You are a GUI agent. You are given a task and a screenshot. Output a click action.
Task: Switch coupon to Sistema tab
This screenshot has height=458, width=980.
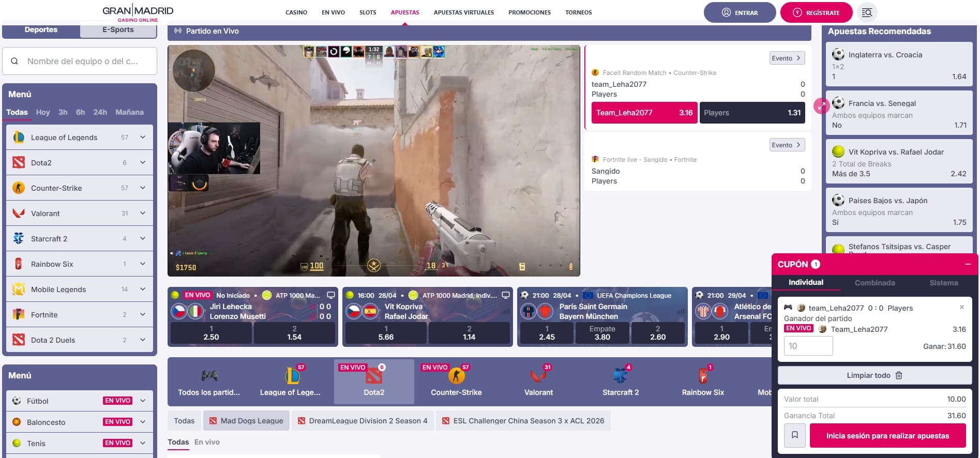(x=944, y=283)
